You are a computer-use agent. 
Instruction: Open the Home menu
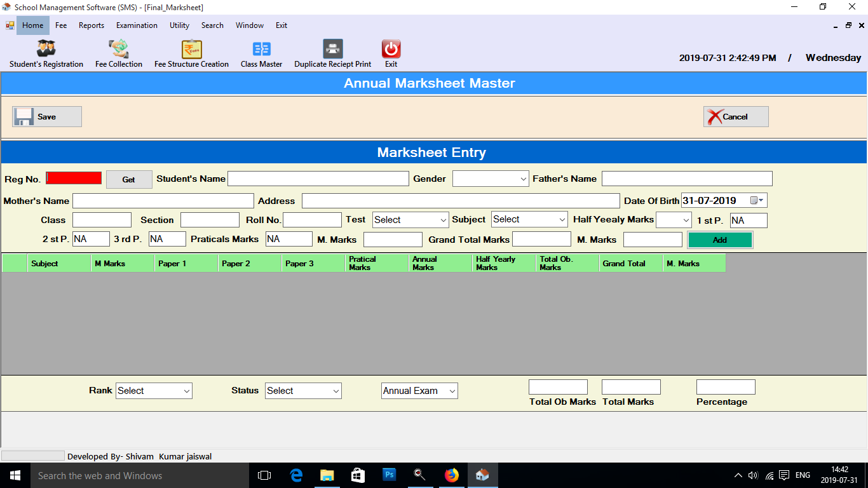(x=33, y=25)
